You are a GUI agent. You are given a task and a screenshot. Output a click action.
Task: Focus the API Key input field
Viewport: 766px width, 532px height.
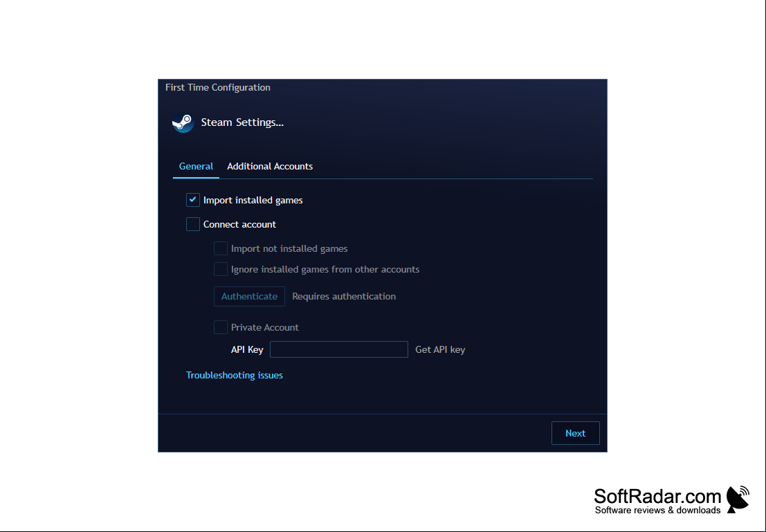tap(339, 349)
